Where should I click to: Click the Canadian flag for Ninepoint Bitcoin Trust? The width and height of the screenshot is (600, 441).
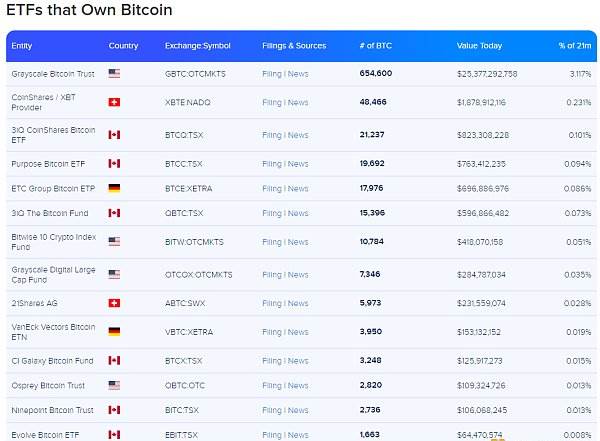click(114, 410)
